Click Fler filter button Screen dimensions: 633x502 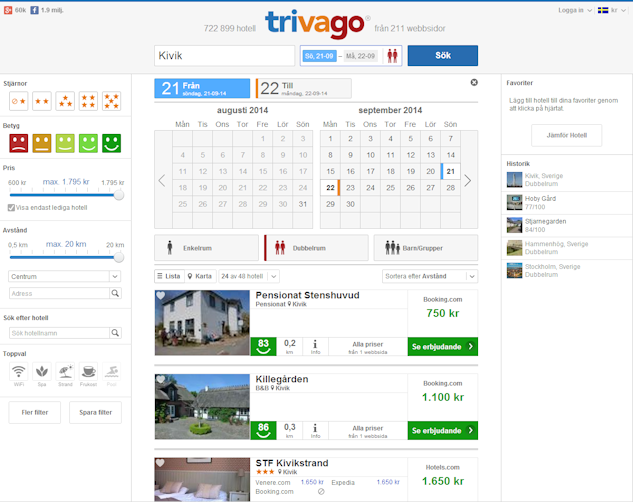click(35, 412)
